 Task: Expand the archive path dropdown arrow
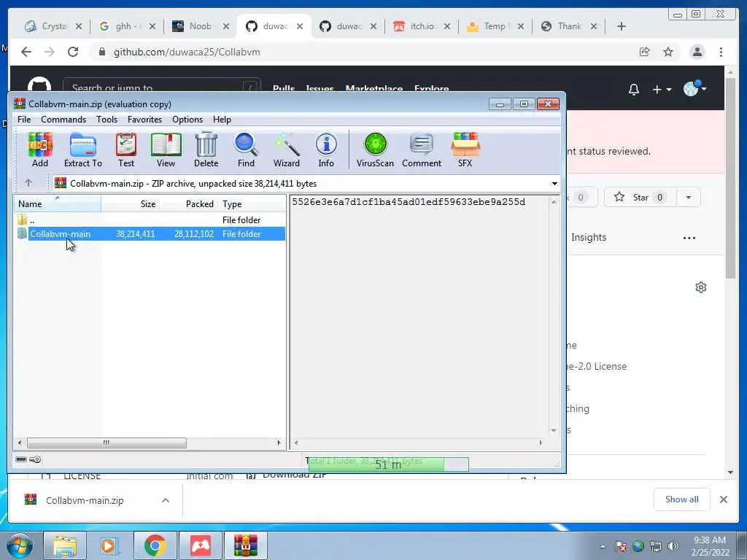554,183
